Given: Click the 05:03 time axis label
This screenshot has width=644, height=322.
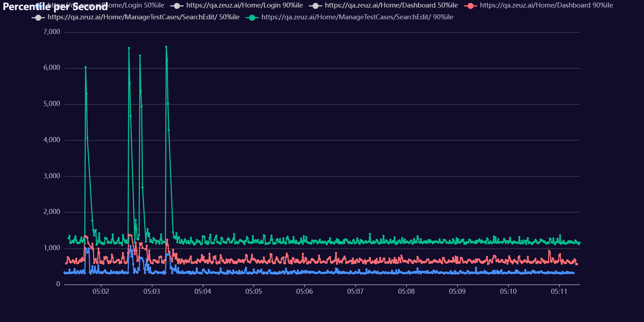Looking at the screenshot, I should tap(152, 292).
